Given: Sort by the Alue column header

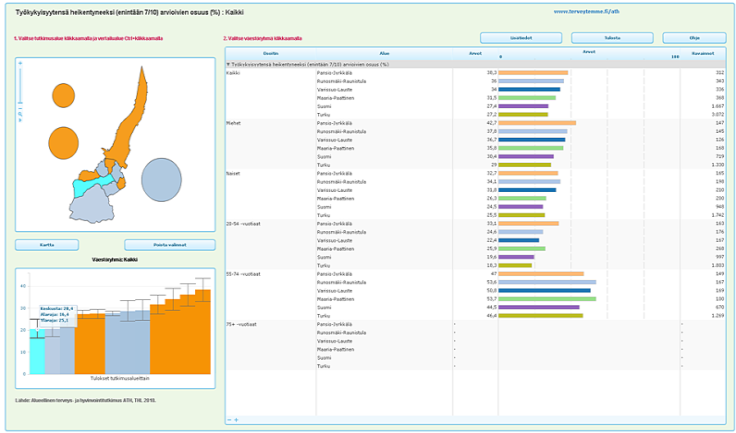Looking at the screenshot, I should tap(384, 54).
